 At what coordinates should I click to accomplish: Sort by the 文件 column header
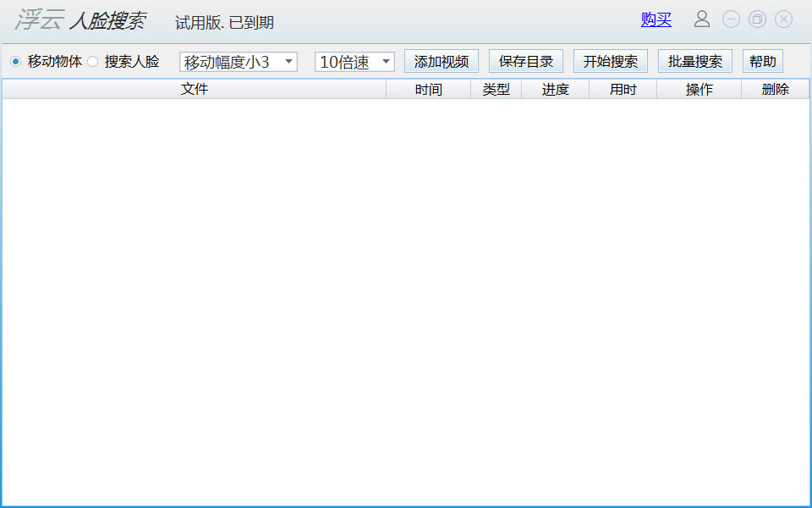coord(194,90)
